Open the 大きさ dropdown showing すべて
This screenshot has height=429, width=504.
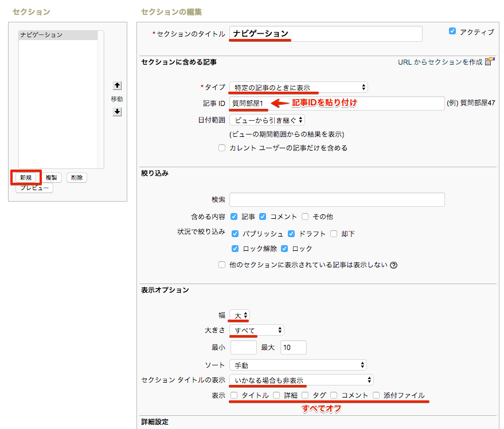257,330
